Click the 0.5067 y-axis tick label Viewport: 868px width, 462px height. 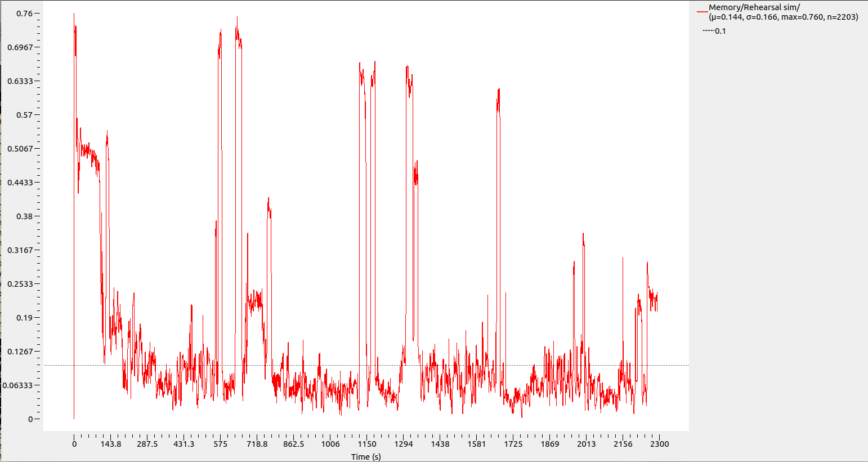click(20, 149)
